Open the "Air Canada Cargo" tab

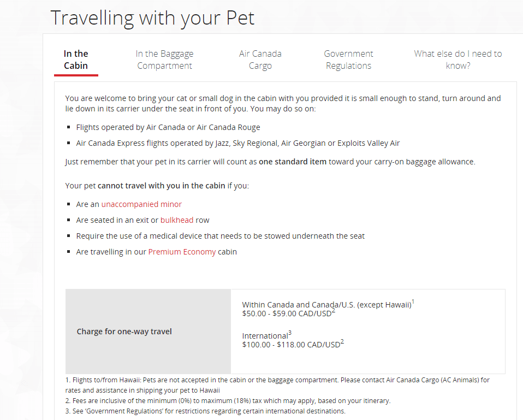click(260, 59)
